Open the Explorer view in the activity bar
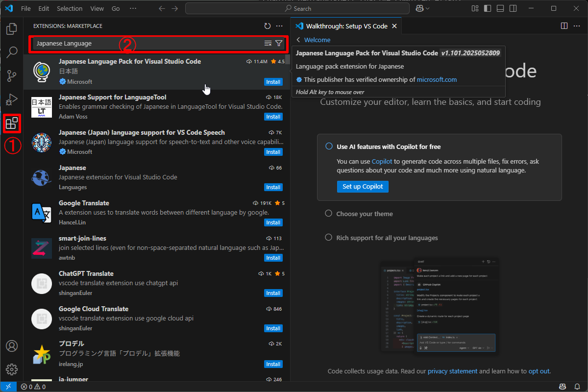Image resolution: width=588 pixels, height=392 pixels. click(x=11, y=29)
